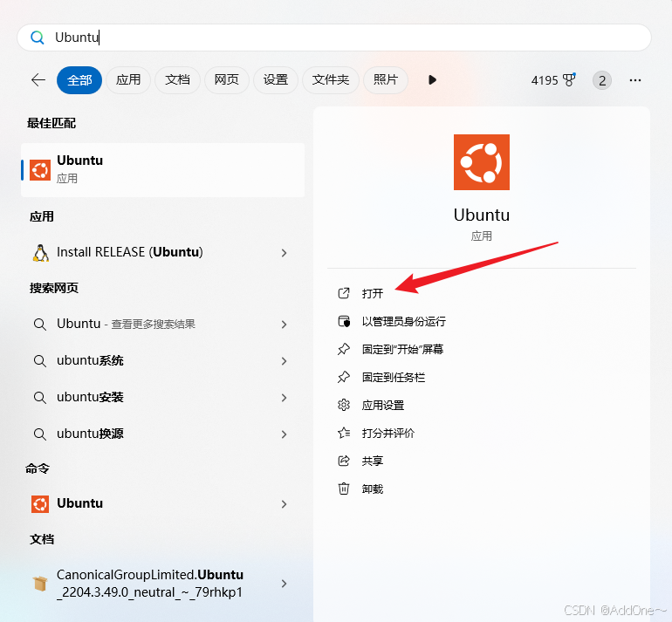This screenshot has width=672, height=622.
Task: Expand chevron for ubuntu换源
Action: [x=284, y=434]
